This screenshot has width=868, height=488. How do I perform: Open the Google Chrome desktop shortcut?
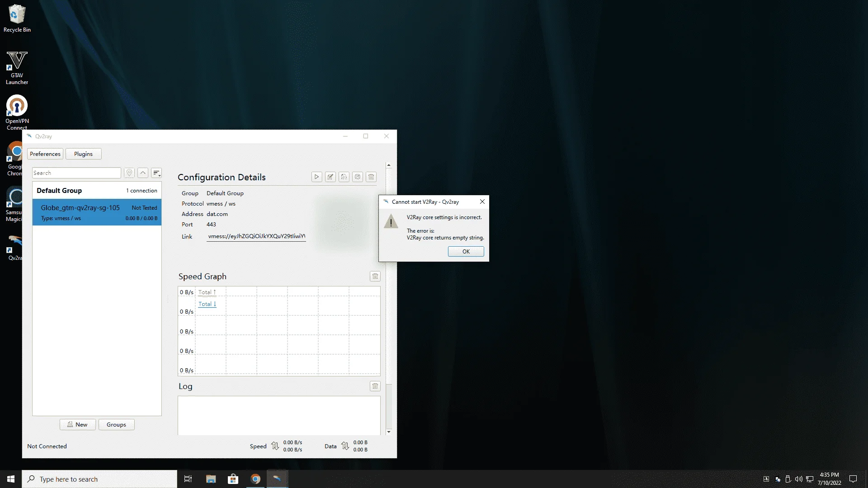(14, 159)
